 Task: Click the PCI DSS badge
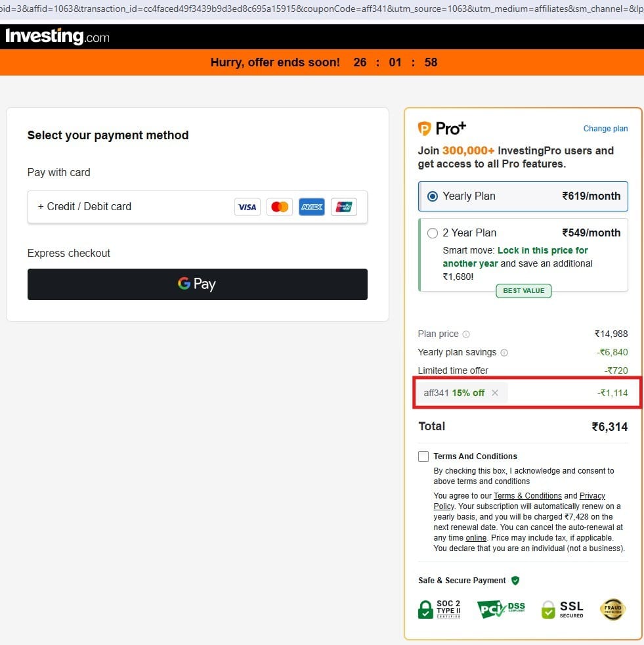click(501, 610)
